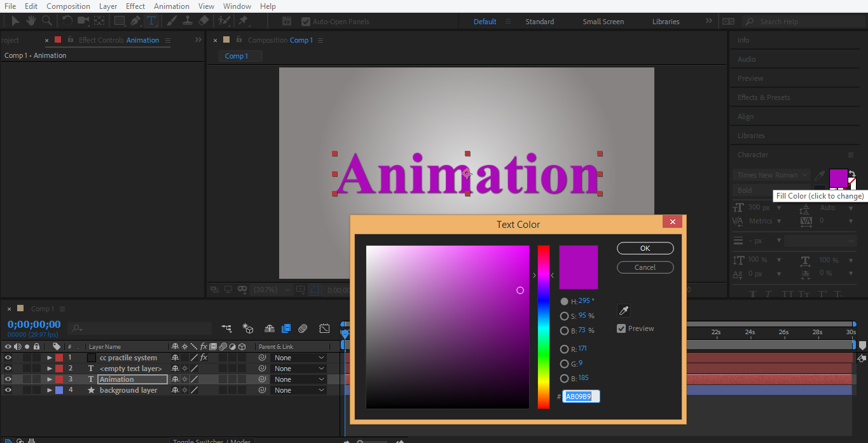Image resolution: width=868 pixels, height=443 pixels.
Task: Open parent dropdown for Animation layer
Action: [299, 379]
